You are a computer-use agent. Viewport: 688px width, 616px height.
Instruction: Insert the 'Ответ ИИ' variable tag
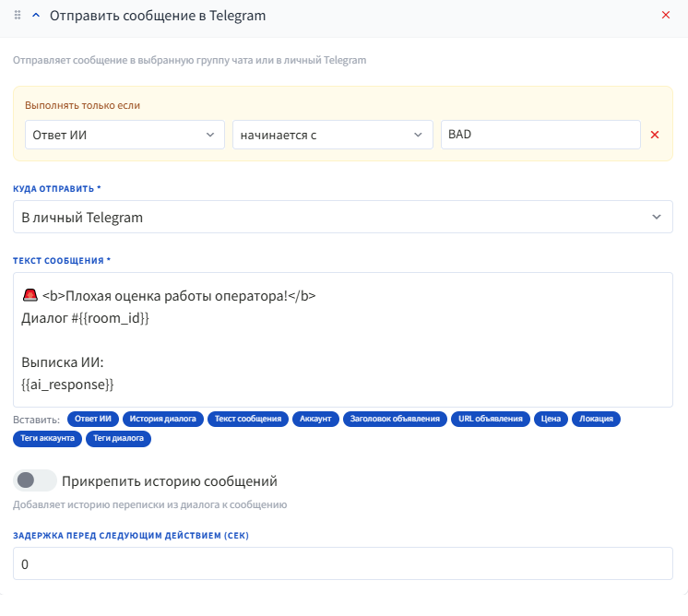[92, 419]
